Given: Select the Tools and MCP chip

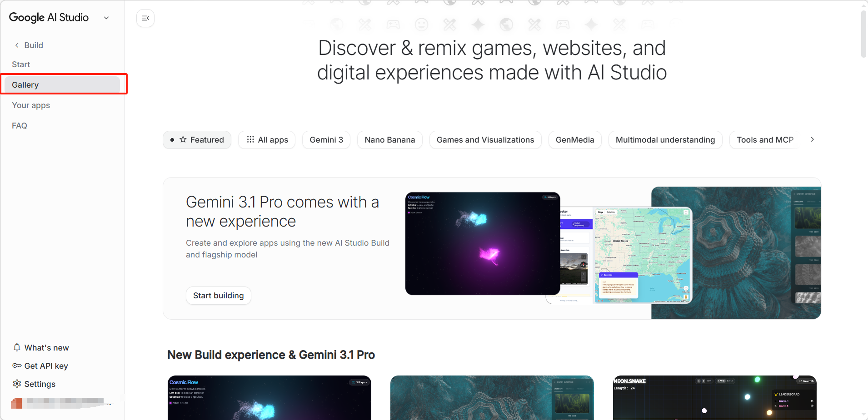Looking at the screenshot, I should 765,140.
